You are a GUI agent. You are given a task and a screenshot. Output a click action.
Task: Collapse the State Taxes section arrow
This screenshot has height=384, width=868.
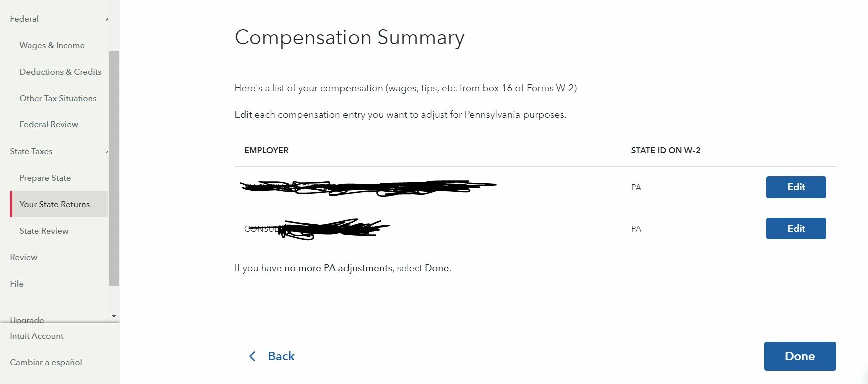tap(106, 152)
